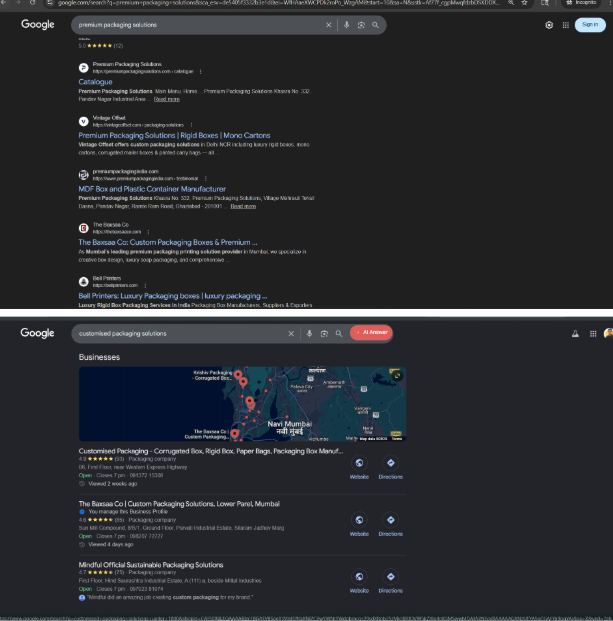
Task: Open image search in bottom Google window
Action: click(324, 333)
